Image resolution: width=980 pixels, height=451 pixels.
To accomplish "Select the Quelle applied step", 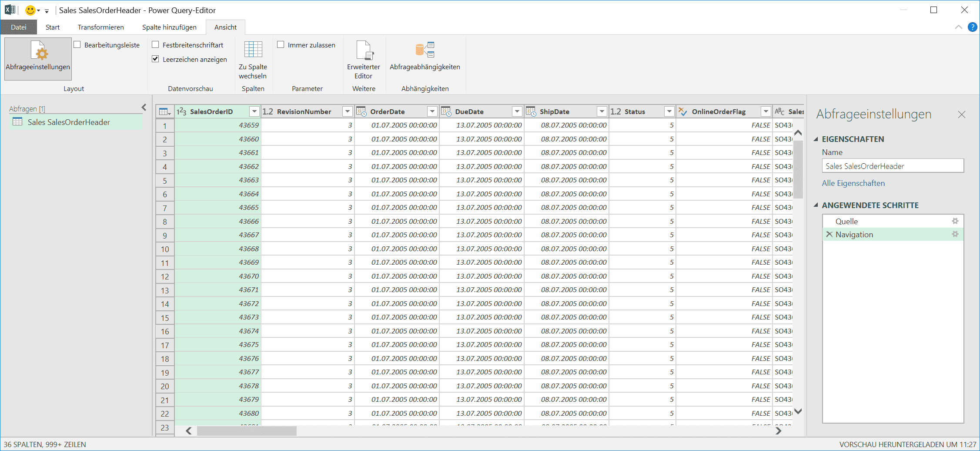I will coord(893,221).
